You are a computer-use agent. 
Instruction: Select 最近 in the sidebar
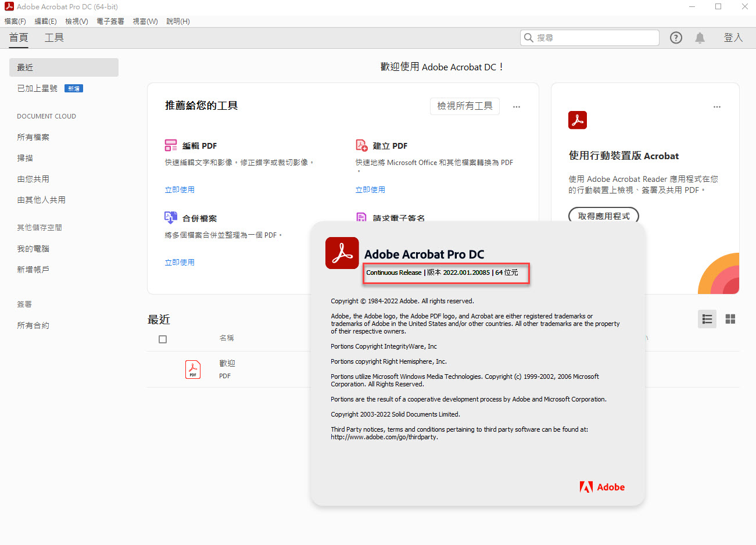point(64,67)
